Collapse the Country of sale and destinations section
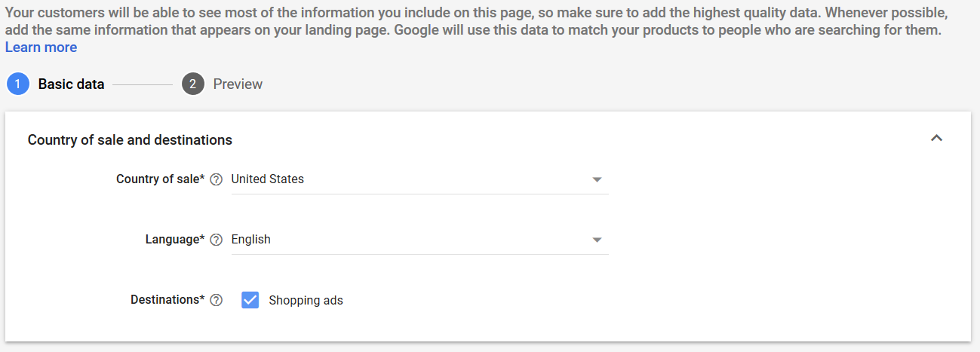Viewport: 980px width, 352px height. [x=937, y=139]
